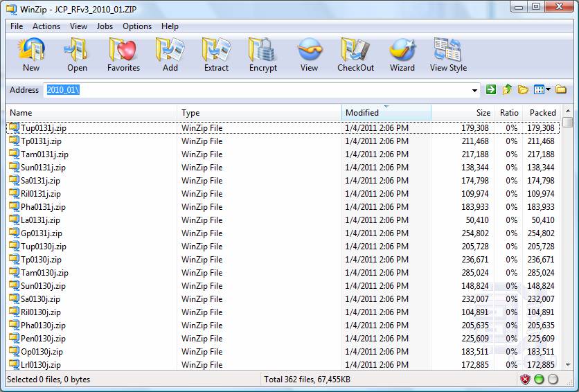Select the file Ril0130j.zip
The height and width of the screenshot is (392, 579).
(x=41, y=312)
